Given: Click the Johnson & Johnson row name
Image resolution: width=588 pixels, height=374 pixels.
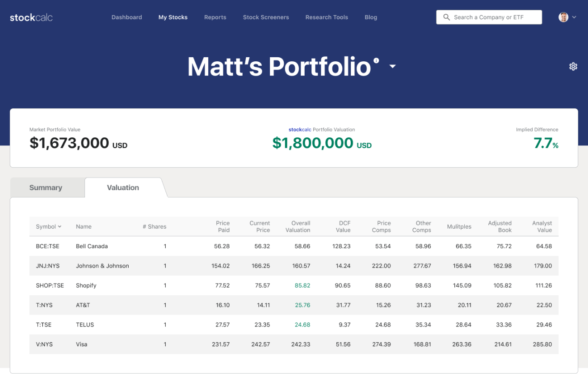Looking at the screenshot, I should coord(103,266).
